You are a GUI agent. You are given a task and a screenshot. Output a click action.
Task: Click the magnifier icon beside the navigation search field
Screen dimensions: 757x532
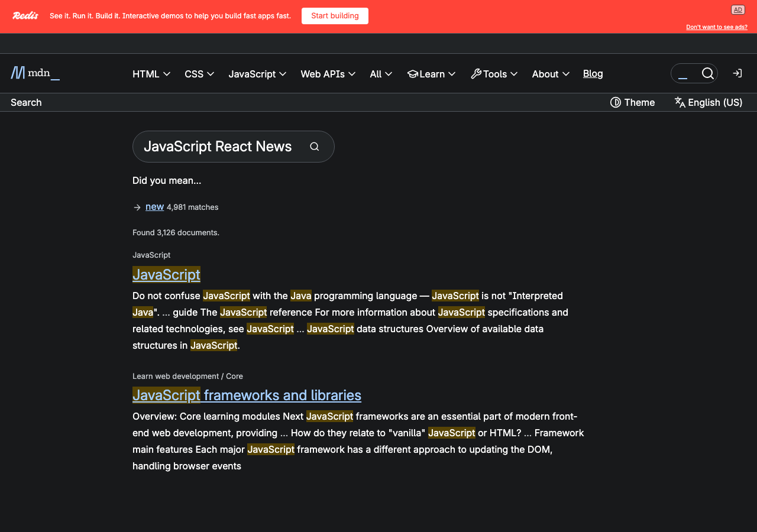[708, 73]
